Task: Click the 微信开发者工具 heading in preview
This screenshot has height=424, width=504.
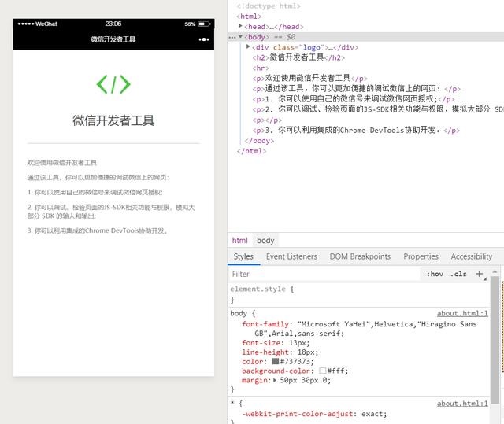Action: tap(113, 120)
